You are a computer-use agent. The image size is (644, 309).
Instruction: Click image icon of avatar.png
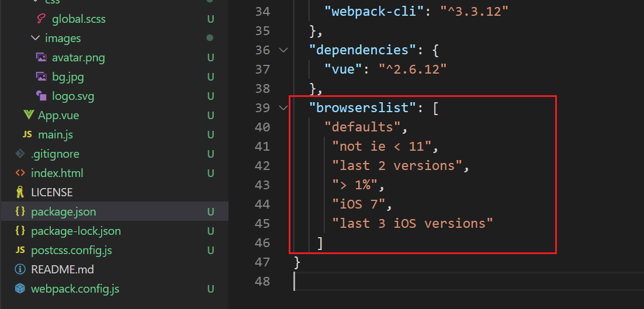41,57
